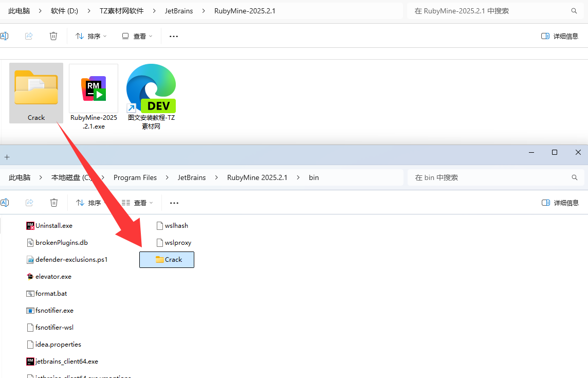Select the idea.properties file
Image resolution: width=588 pixels, height=378 pixels.
(x=54, y=344)
